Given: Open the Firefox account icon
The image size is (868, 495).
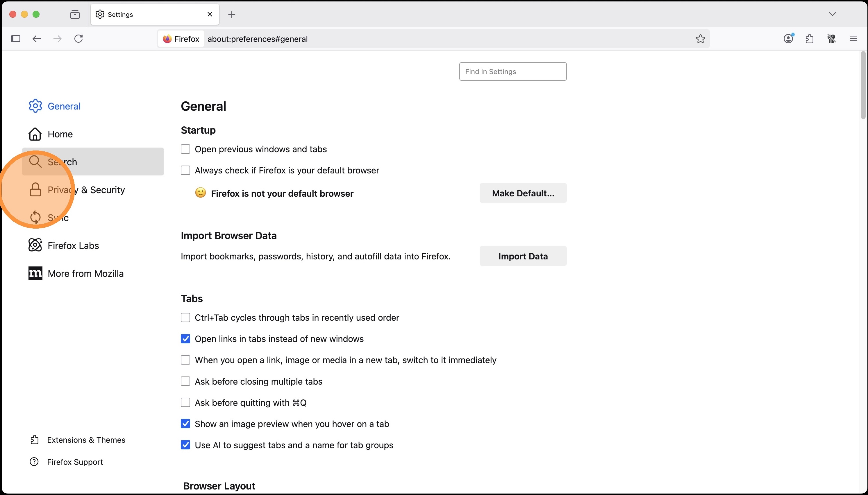Looking at the screenshot, I should click(x=789, y=38).
